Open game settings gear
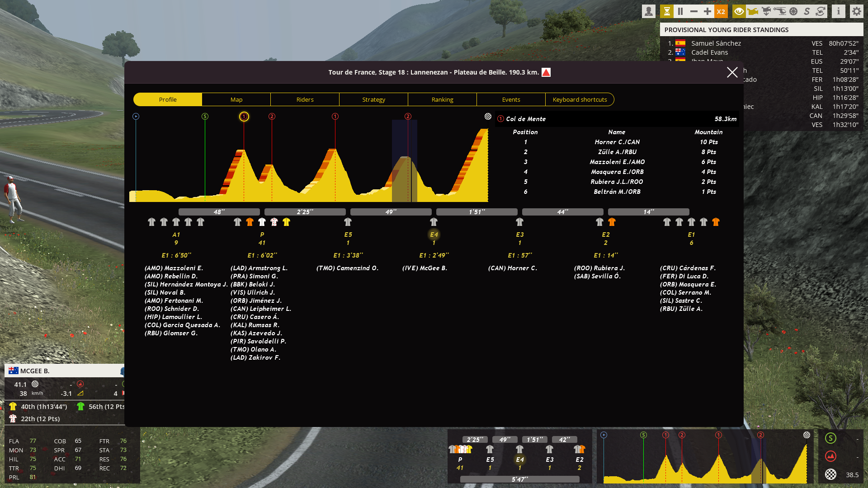 click(x=857, y=11)
